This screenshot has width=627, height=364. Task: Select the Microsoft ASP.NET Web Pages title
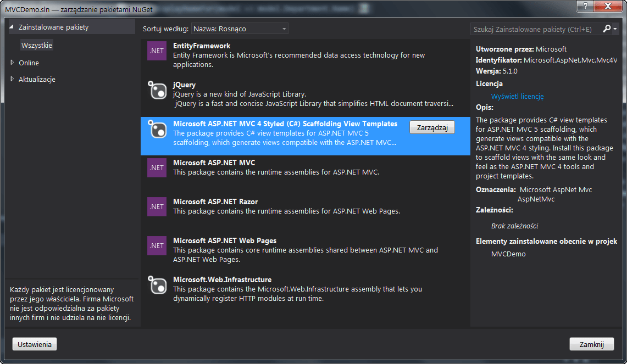[225, 240]
